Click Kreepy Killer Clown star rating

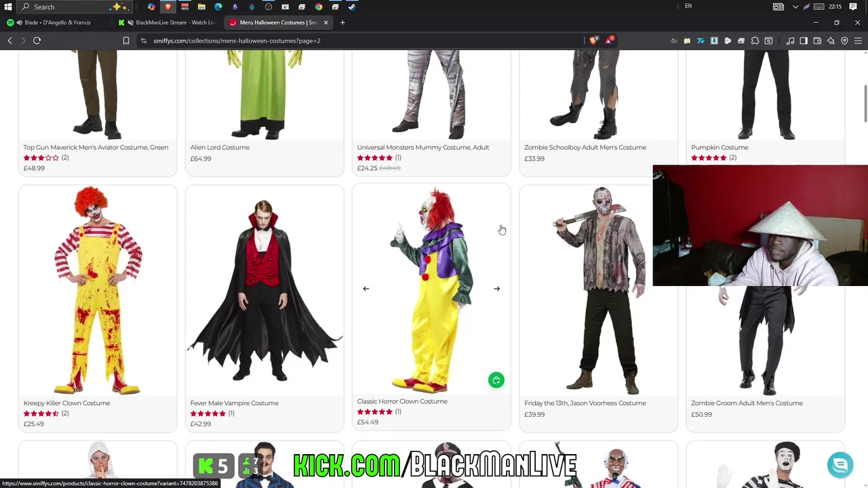(41, 413)
